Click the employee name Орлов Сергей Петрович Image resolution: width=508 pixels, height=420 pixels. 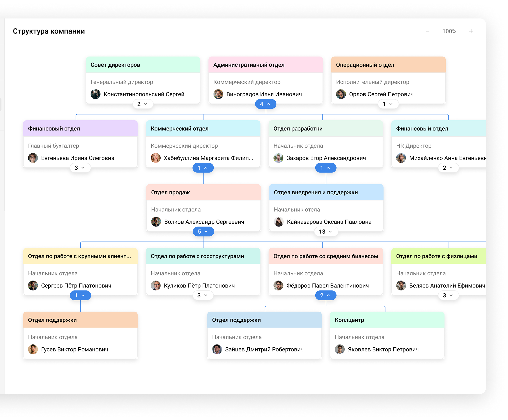(x=381, y=94)
